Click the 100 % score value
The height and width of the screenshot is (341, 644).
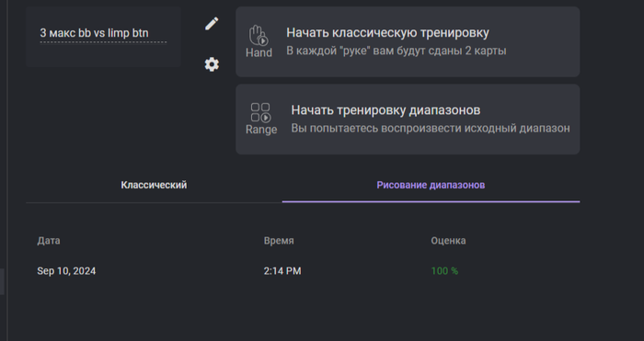444,271
